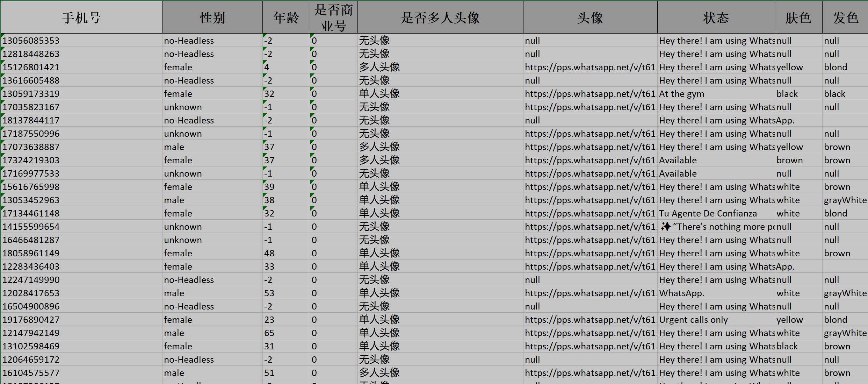Click phone number cell 17035823167

pos(81,107)
